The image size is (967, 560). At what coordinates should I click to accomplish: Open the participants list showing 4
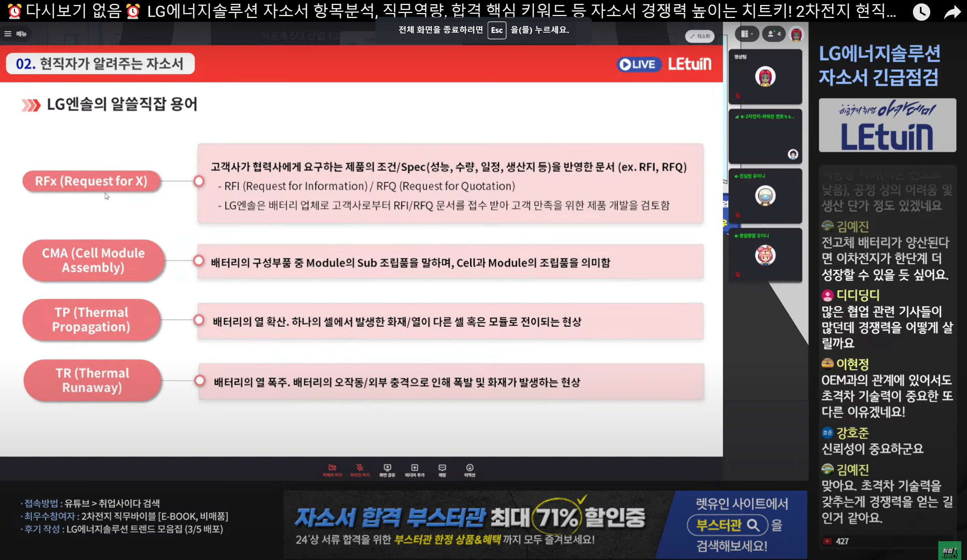[774, 34]
